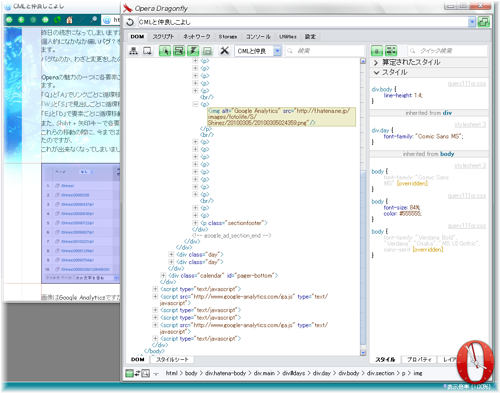
Task: Click the magnifier search icon in browser window
Action: (x=94, y=20)
